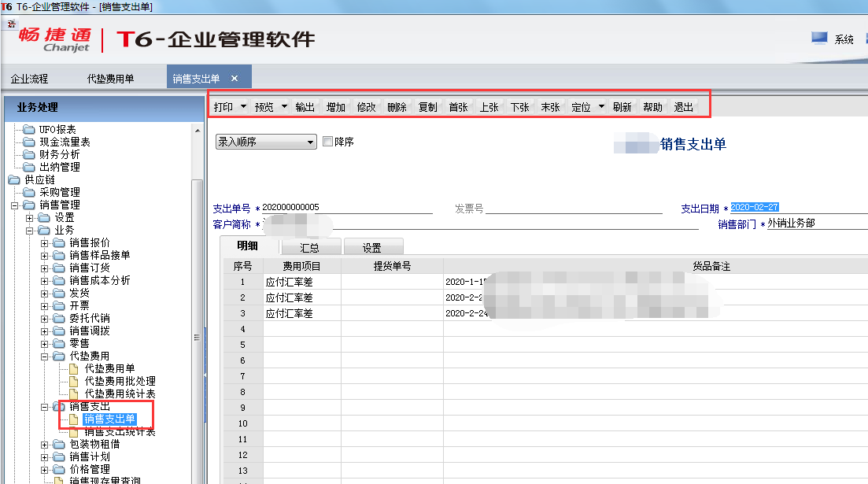Add a new record with 增加
Screen dimensions: 868x484
(335, 107)
